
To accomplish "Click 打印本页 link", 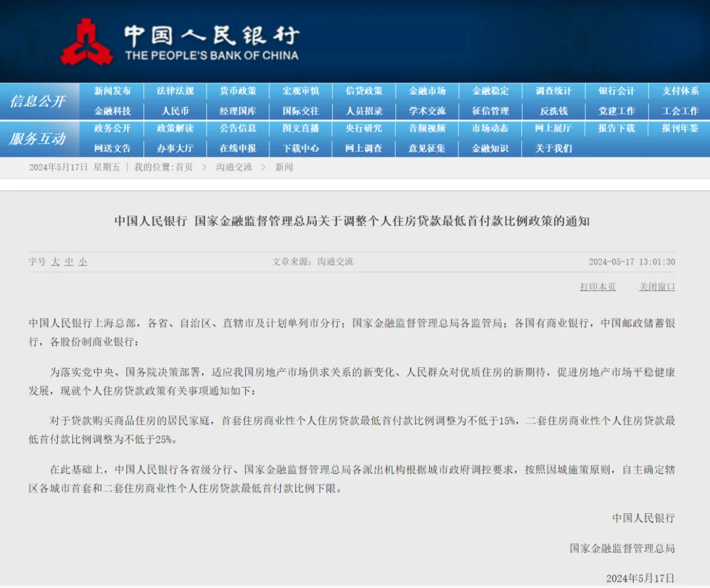I will pyautogui.click(x=598, y=287).
